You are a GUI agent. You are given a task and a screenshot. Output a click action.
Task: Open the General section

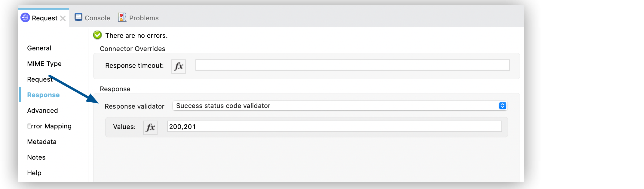39,48
